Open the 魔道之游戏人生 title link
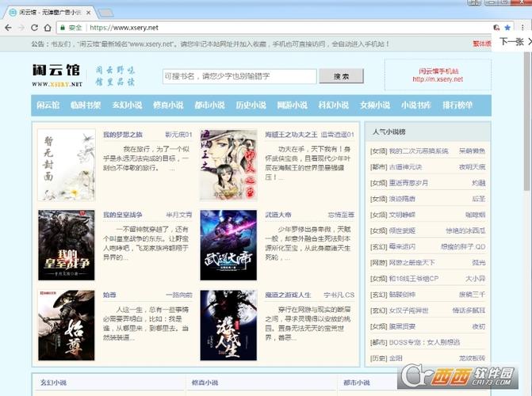The image size is (532, 396). point(288,295)
